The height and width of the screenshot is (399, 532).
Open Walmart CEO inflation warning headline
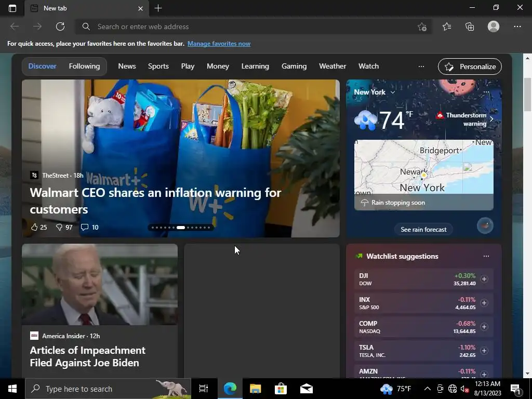[x=155, y=201]
